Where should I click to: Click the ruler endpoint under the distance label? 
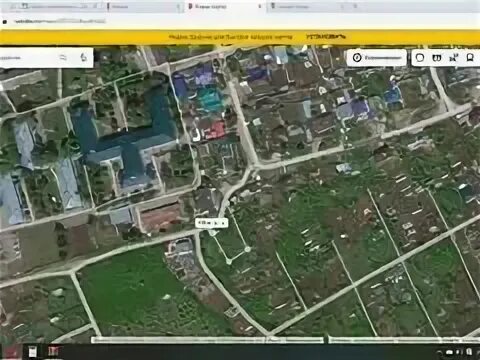212,233
